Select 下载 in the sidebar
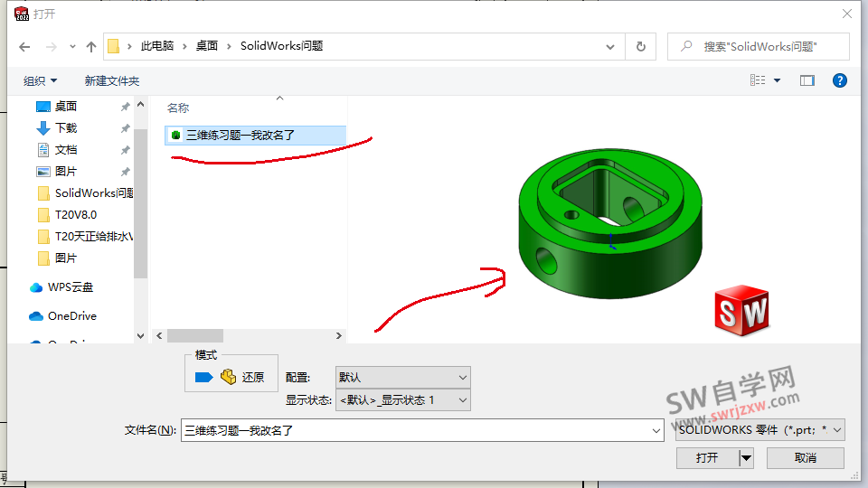 coord(66,128)
